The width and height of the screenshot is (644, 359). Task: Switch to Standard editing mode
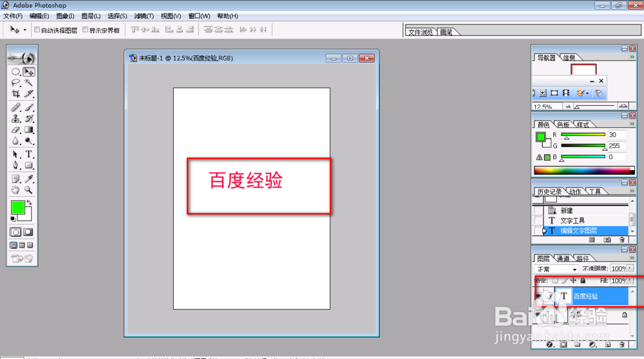click(x=15, y=232)
